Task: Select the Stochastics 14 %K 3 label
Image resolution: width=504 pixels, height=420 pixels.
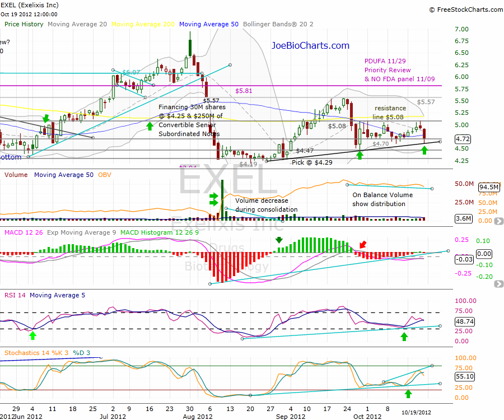Action: [x=36, y=353]
